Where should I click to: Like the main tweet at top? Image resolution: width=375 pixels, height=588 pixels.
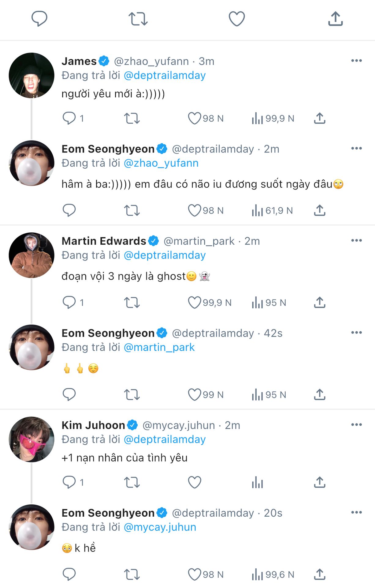pos(237,19)
